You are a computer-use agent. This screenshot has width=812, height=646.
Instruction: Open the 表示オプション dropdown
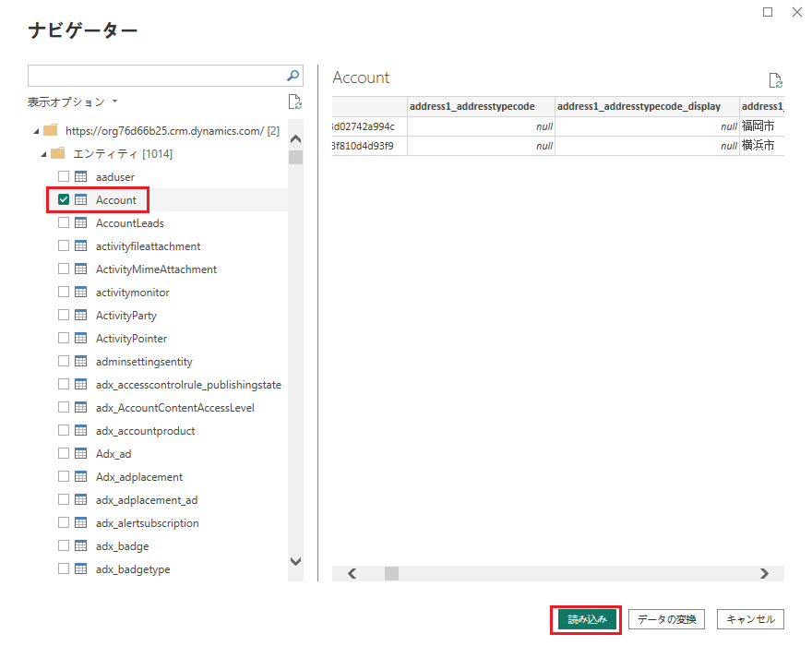click(73, 102)
